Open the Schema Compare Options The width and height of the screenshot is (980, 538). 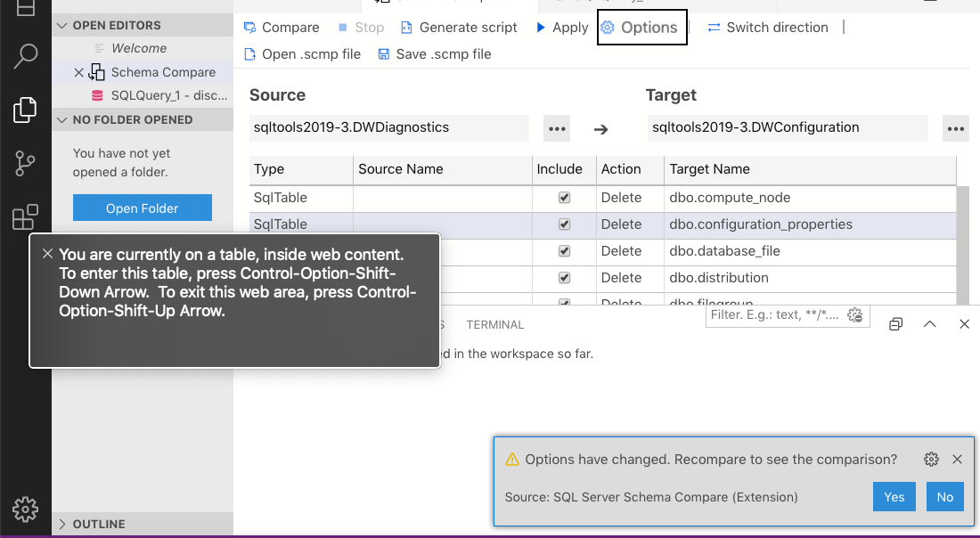tap(641, 28)
